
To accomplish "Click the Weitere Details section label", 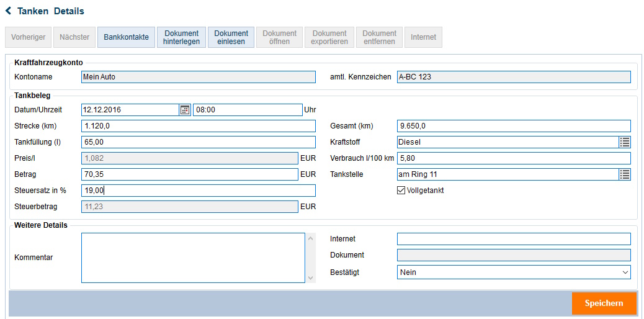I will pos(41,225).
